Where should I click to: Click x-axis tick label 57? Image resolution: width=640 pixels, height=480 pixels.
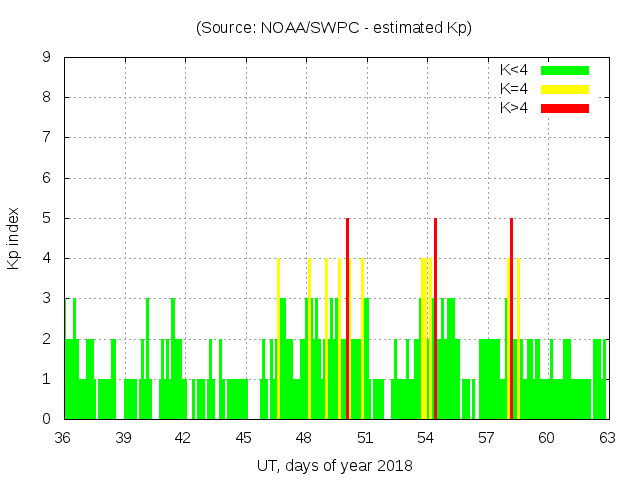coord(486,438)
